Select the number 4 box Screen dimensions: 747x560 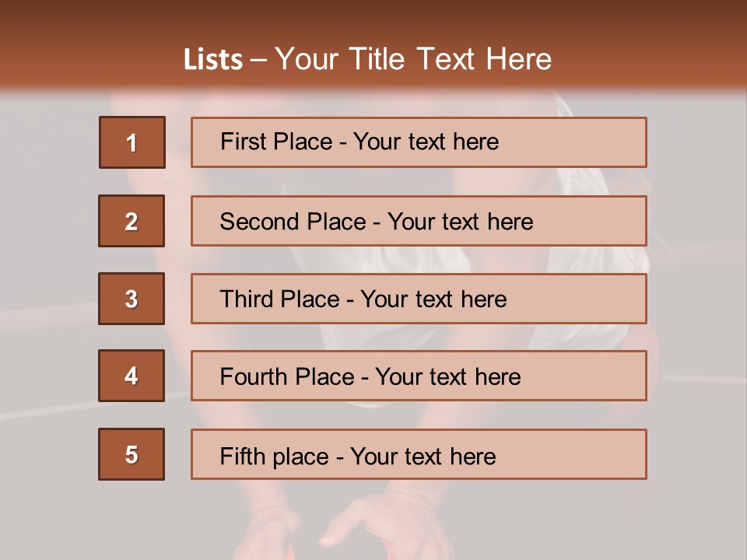(x=132, y=376)
